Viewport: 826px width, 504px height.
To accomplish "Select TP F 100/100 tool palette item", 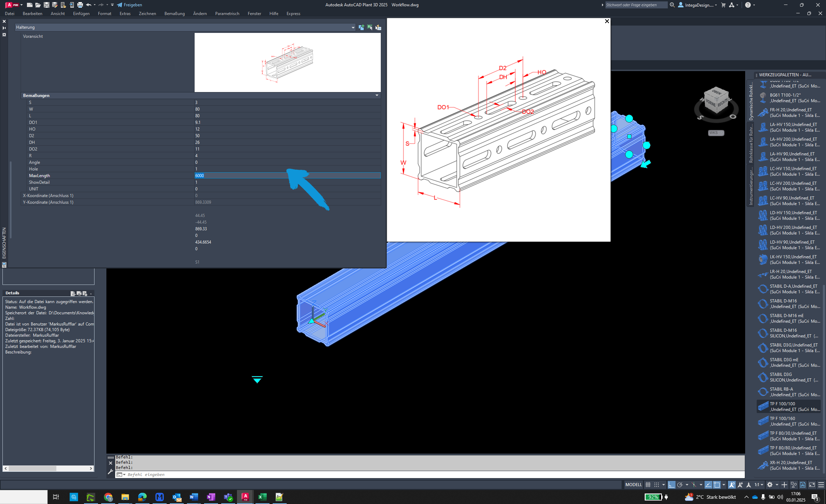I will click(789, 407).
